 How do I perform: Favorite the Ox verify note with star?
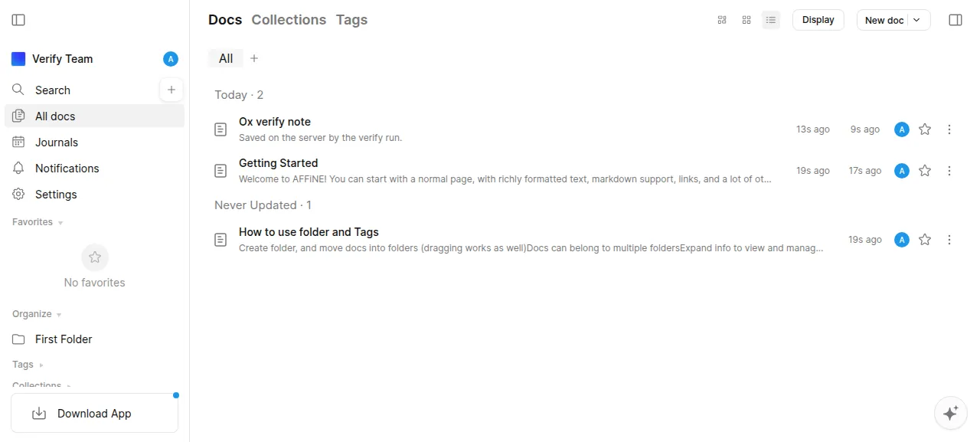click(x=925, y=129)
